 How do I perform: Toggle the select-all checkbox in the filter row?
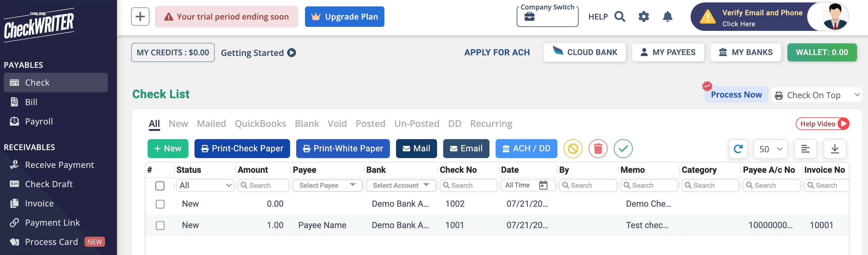coord(160,186)
